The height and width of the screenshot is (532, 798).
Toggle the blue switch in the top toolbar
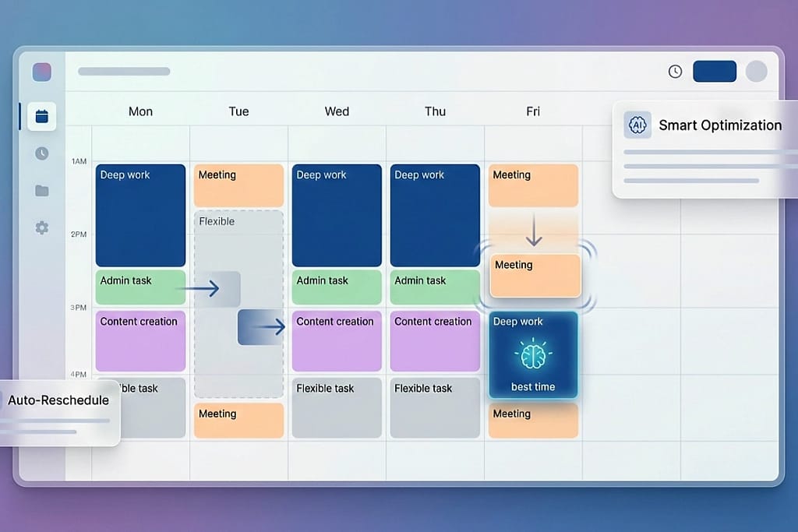point(715,71)
